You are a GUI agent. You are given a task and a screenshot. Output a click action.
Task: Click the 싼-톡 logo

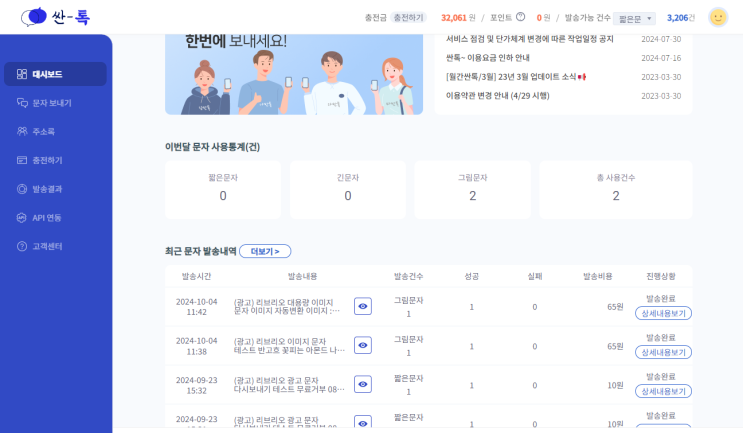(55, 17)
